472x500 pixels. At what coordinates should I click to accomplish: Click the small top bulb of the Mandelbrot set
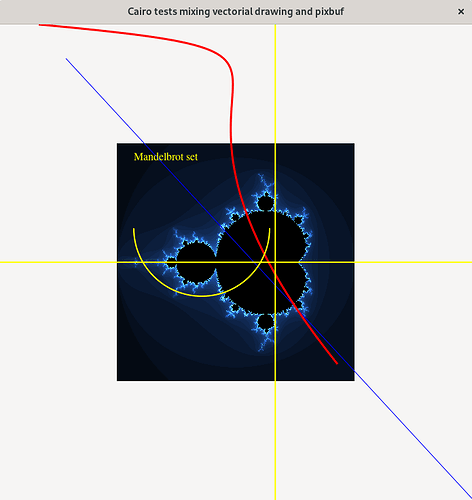coord(266,202)
